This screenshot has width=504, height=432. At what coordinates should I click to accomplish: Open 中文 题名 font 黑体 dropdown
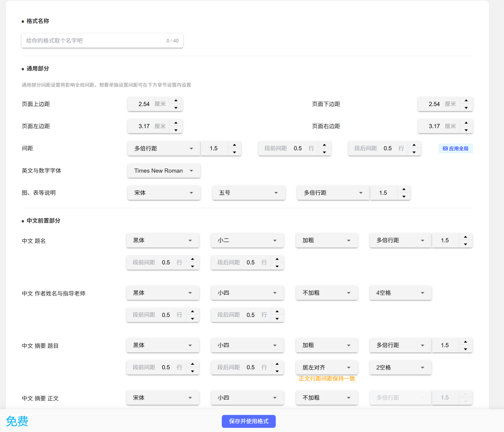163,240
